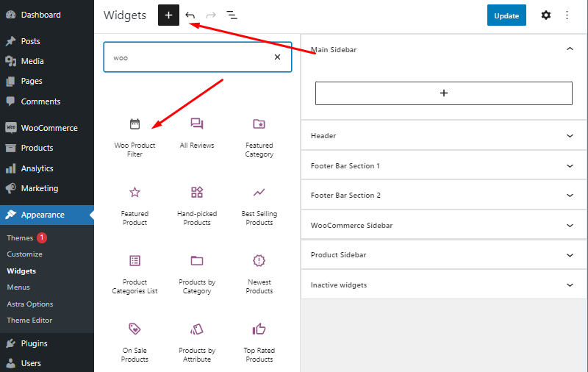Open Astra Options submenu link
Viewport: 588px width, 372px height.
point(30,304)
